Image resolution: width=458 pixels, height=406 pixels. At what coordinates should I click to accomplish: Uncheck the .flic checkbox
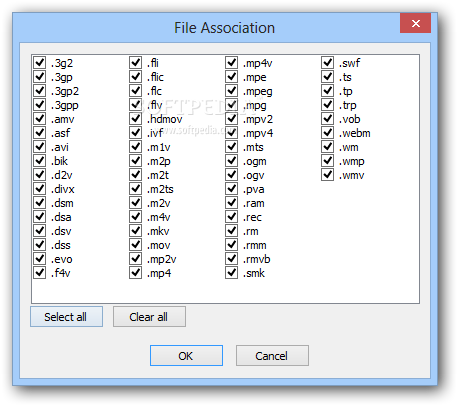pos(136,77)
